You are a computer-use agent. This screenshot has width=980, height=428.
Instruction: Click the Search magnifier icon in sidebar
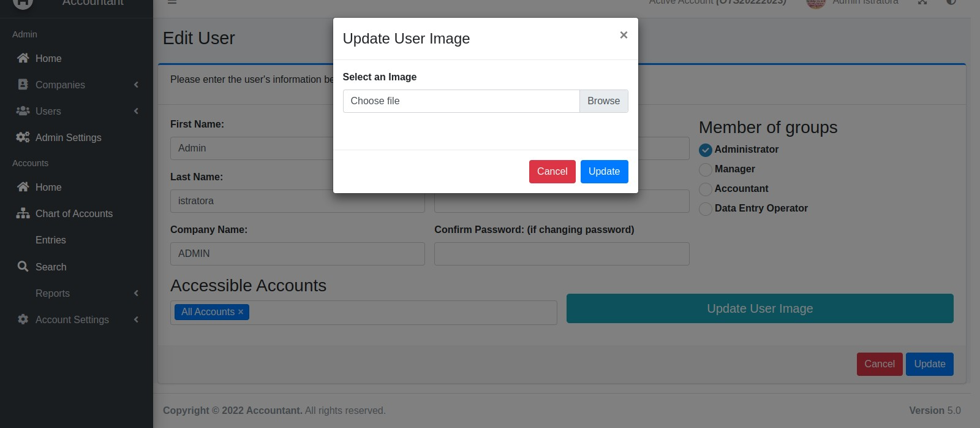23,267
